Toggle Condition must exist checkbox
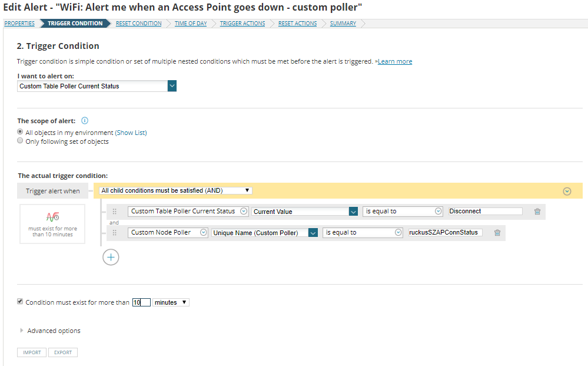Screen dimensions: 588x366 [20, 301]
